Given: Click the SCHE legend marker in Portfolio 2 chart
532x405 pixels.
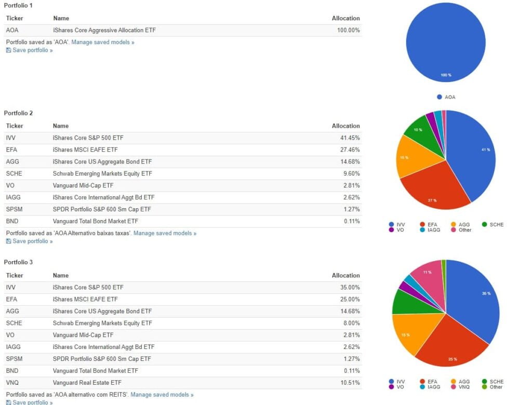Looking at the screenshot, I should point(485,225).
